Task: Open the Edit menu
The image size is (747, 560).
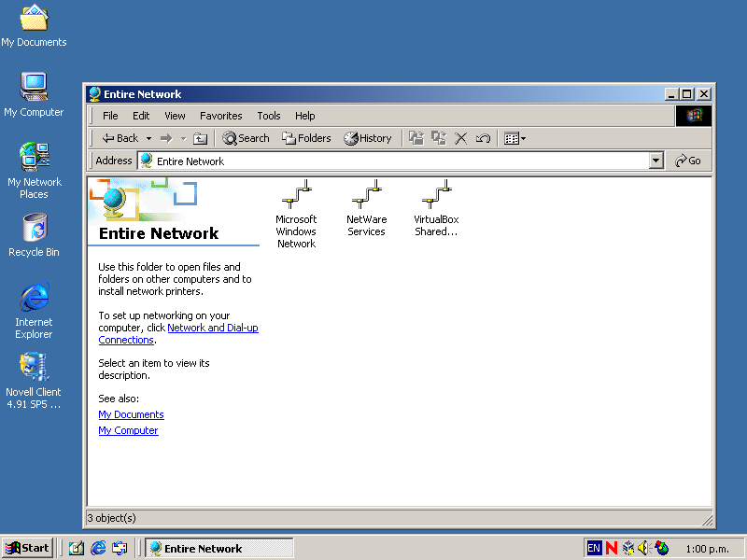Action: coord(141,116)
